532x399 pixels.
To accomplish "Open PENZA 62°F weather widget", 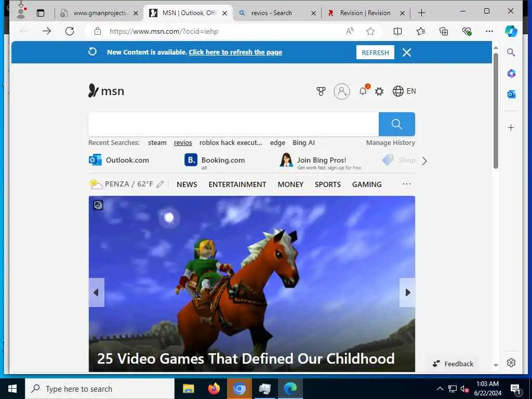I will 122,184.
